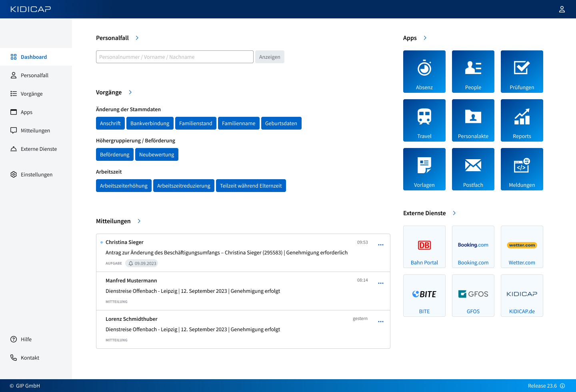The width and height of the screenshot is (576, 392).
Task: Open options for Christina Sieger's message
Action: coord(381,244)
